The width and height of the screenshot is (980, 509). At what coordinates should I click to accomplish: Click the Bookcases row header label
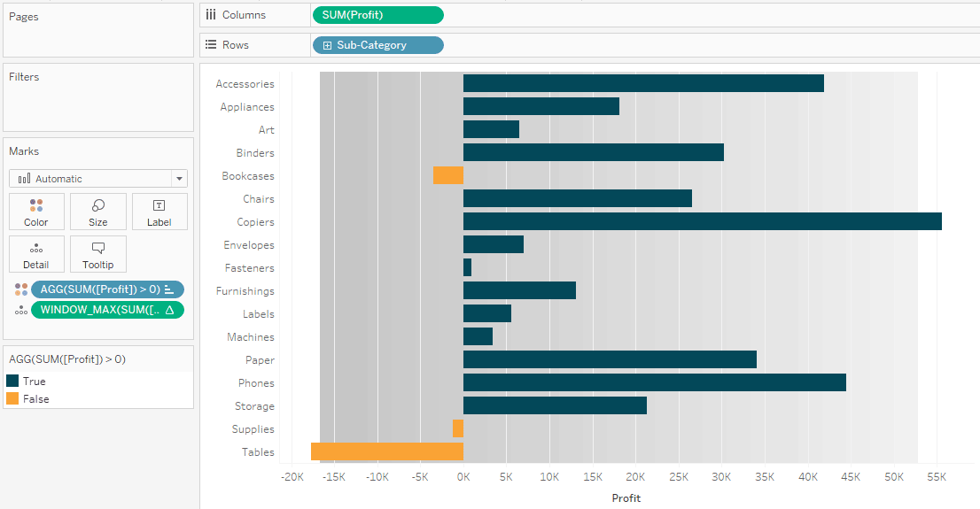[x=248, y=176]
